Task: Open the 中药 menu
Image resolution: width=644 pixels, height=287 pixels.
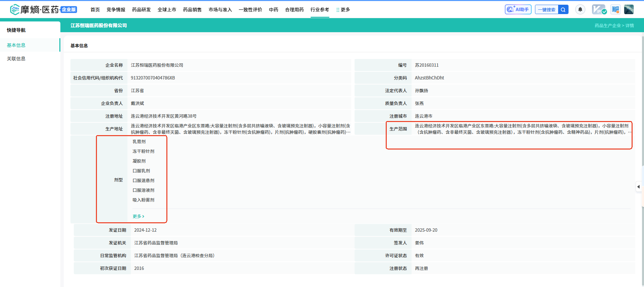Action: (x=274, y=10)
